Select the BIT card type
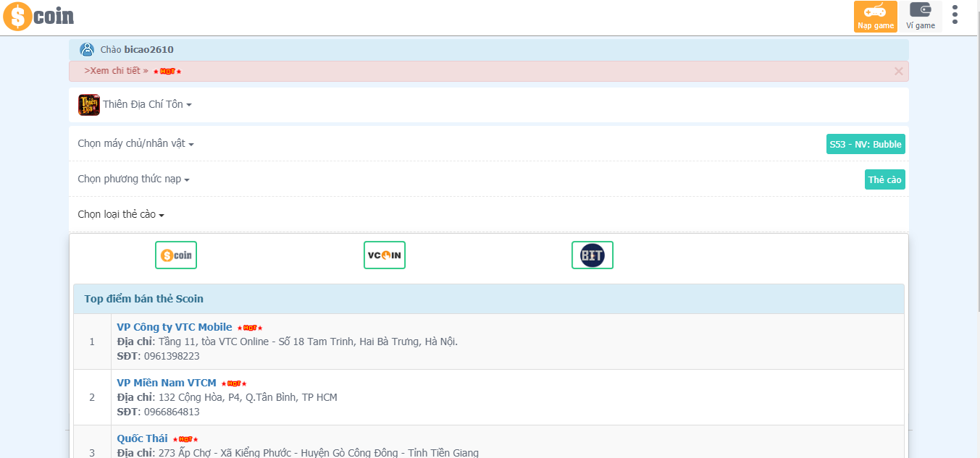The width and height of the screenshot is (980, 458). point(592,255)
